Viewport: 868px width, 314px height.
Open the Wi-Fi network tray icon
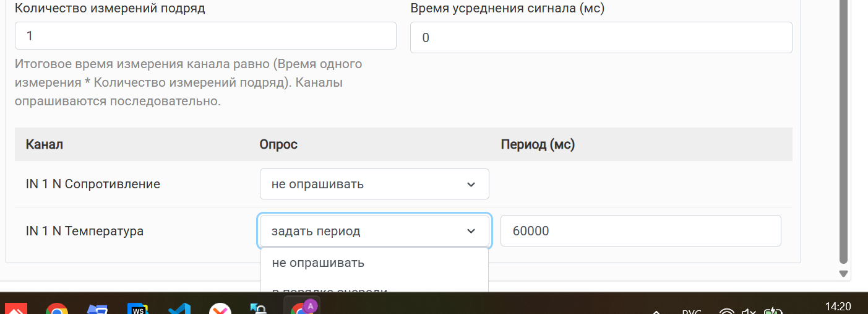pyautogui.click(x=727, y=311)
